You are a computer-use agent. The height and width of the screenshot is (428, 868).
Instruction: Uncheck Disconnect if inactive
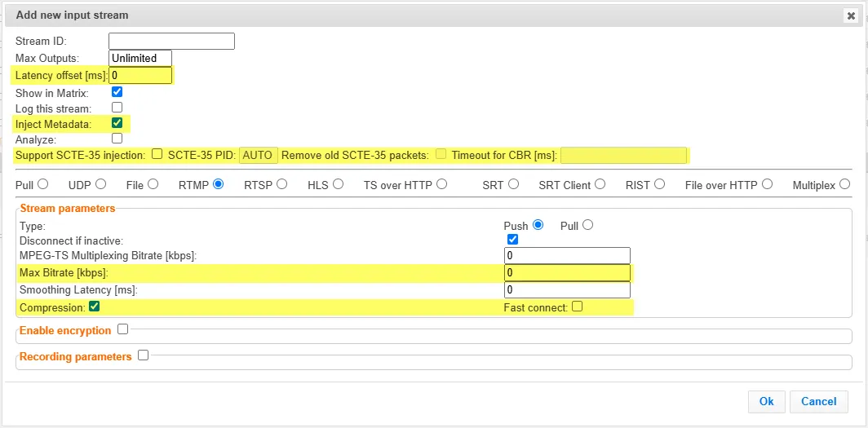tap(512, 240)
